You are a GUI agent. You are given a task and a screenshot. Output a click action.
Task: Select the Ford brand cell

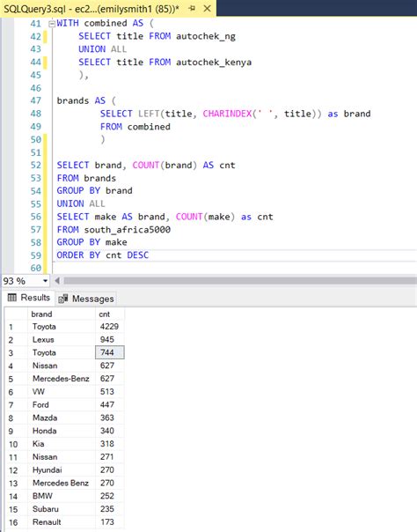point(62,404)
